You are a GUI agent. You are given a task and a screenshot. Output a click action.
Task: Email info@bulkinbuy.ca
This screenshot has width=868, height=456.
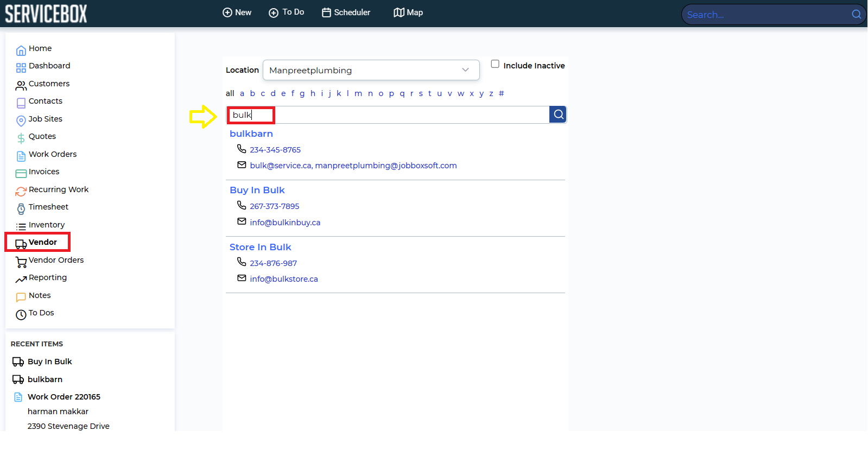[285, 223]
